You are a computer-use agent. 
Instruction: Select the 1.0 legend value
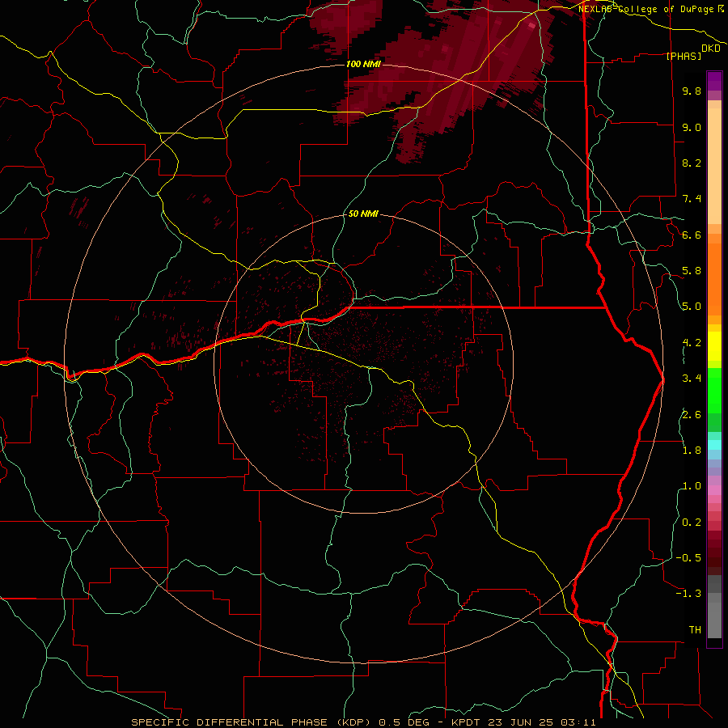tap(692, 485)
